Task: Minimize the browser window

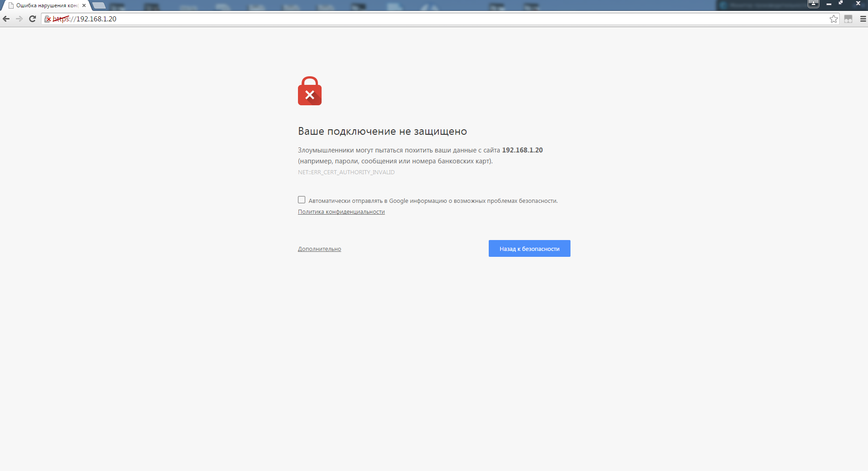Action: 828,4
